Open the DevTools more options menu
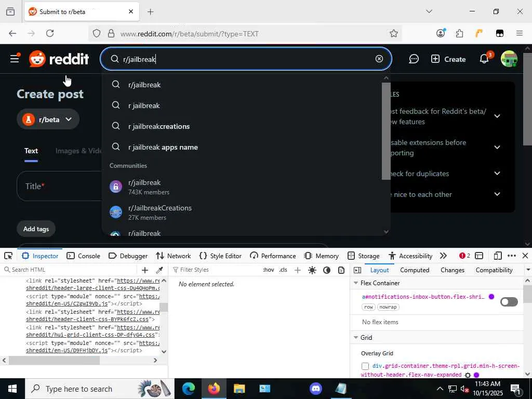532x399 pixels. click(512, 256)
